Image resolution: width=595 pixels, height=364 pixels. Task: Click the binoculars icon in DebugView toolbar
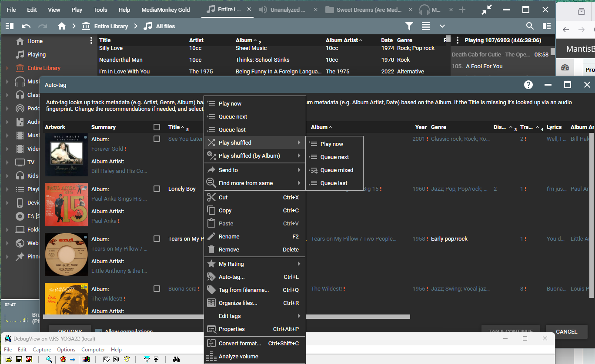[x=176, y=359]
